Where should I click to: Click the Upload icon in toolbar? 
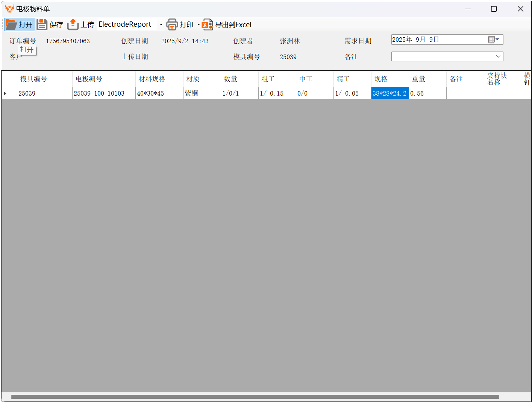click(x=73, y=24)
